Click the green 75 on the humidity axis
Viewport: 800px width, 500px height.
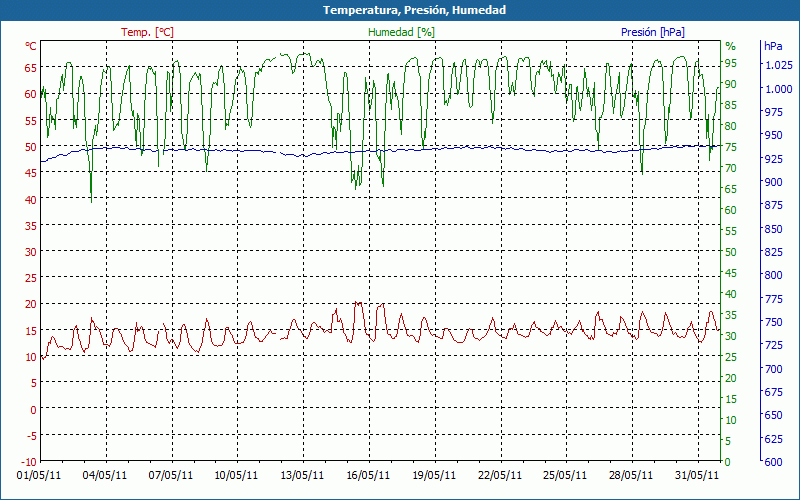[x=731, y=147]
